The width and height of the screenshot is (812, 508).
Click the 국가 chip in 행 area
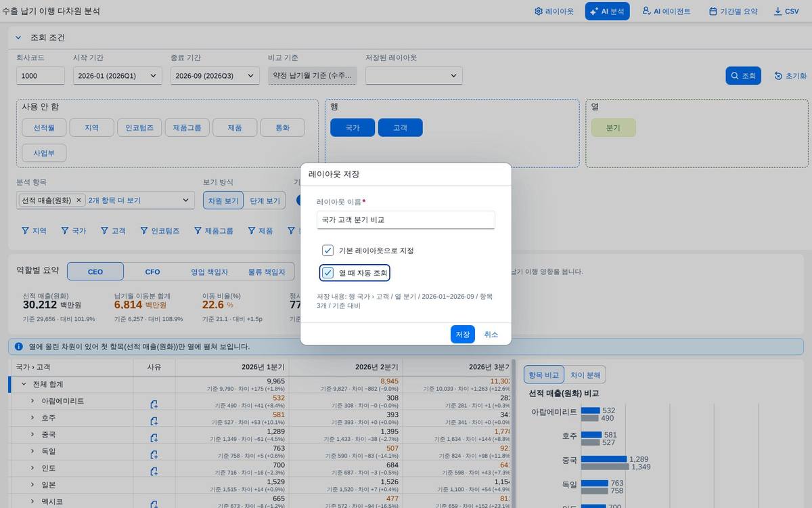[x=353, y=127]
